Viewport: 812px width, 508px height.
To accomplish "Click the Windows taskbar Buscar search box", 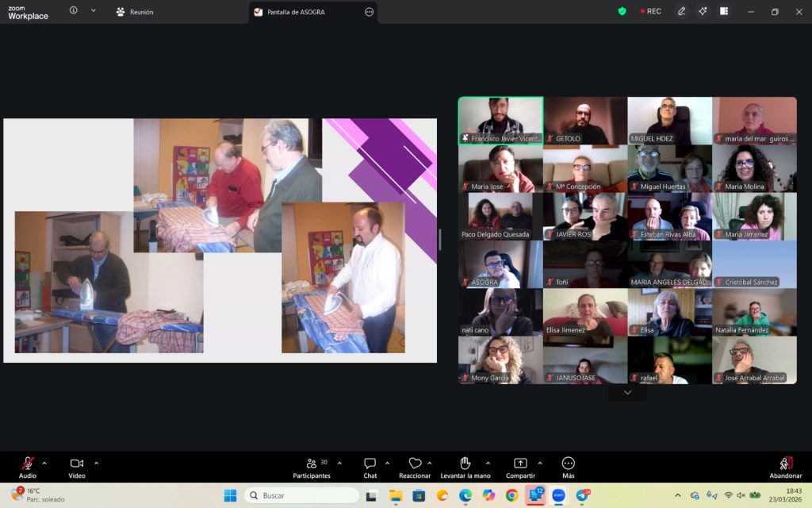I will click(301, 495).
